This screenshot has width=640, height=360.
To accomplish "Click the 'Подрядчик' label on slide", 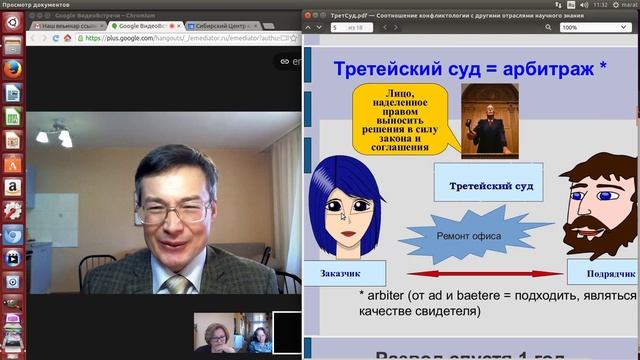I will [x=603, y=273].
